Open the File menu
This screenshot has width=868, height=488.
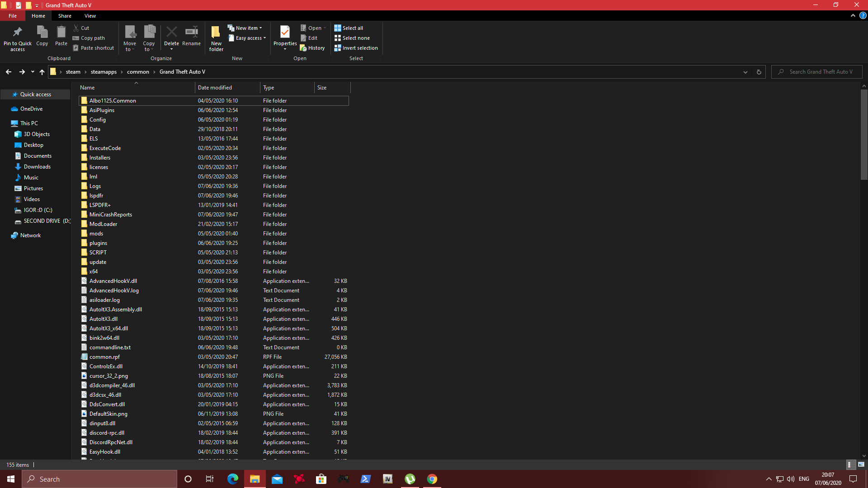point(13,16)
